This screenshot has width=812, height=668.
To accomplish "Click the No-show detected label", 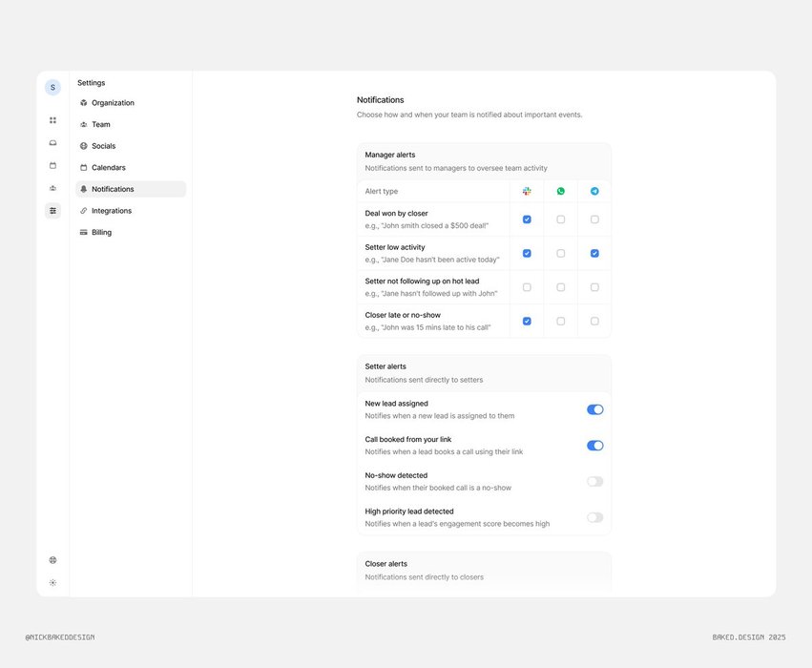I will tap(396, 475).
